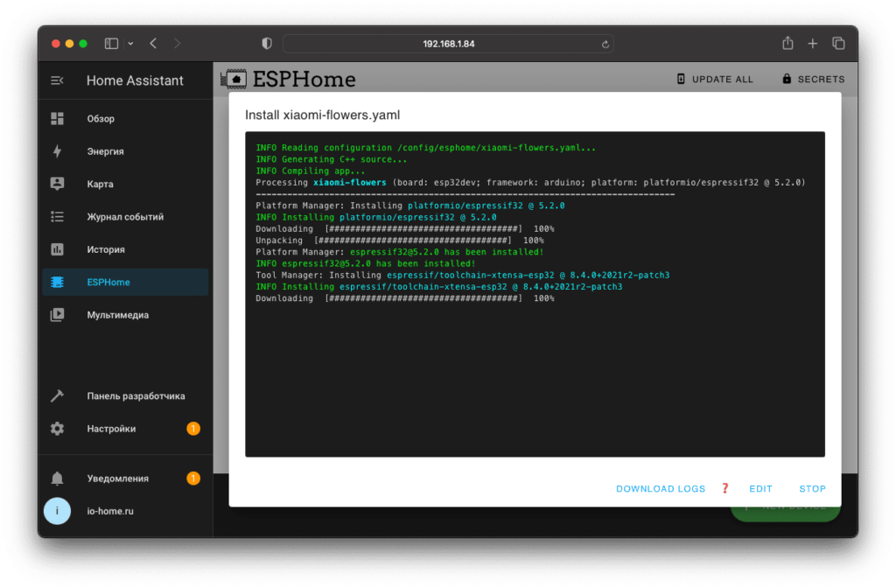The width and height of the screenshot is (896, 588).
Task: Open Панель разработчика hammer icon
Action: click(x=57, y=395)
